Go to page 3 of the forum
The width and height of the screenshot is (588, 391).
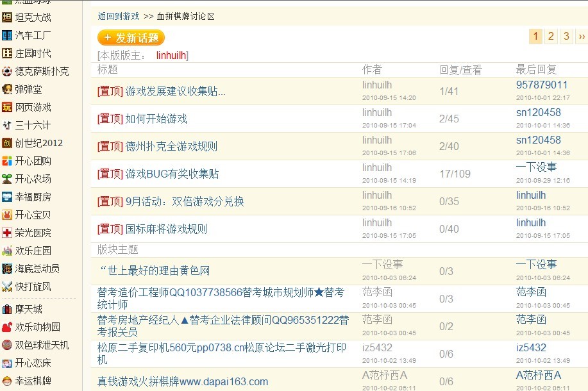click(566, 37)
